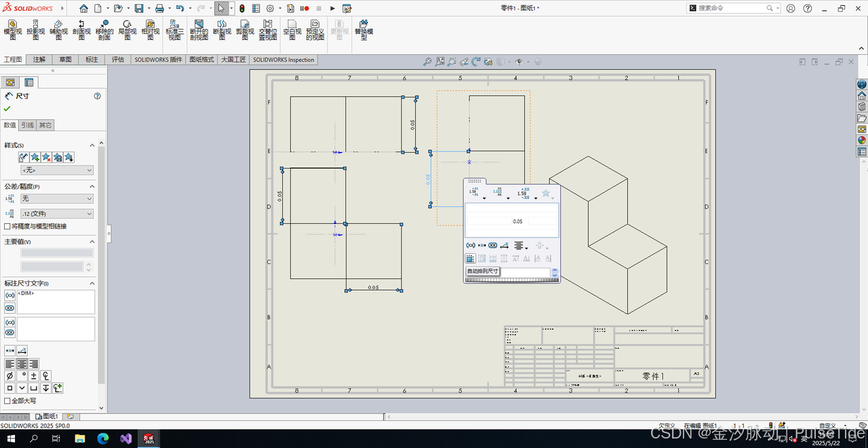The image size is (868, 448).
Task: Open the style <无> dropdown
Action: pos(57,170)
